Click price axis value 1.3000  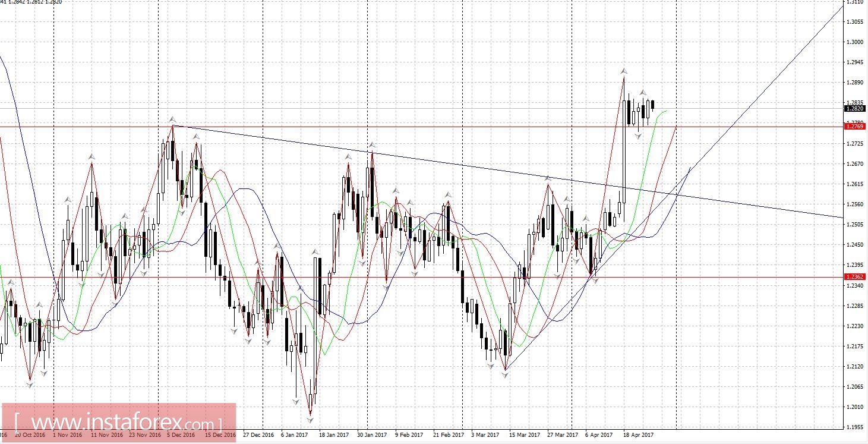coord(855,42)
